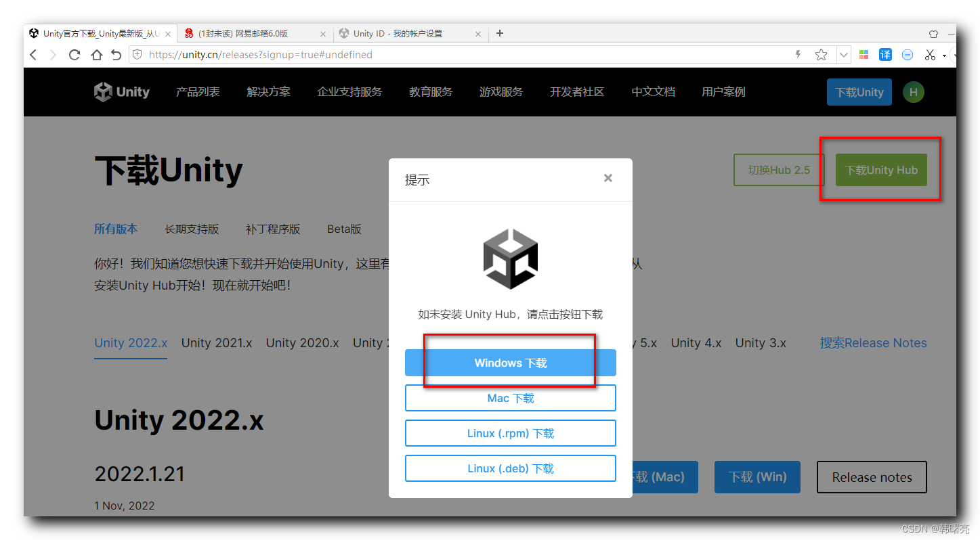Click the colorful squares extension icon

coord(864,55)
